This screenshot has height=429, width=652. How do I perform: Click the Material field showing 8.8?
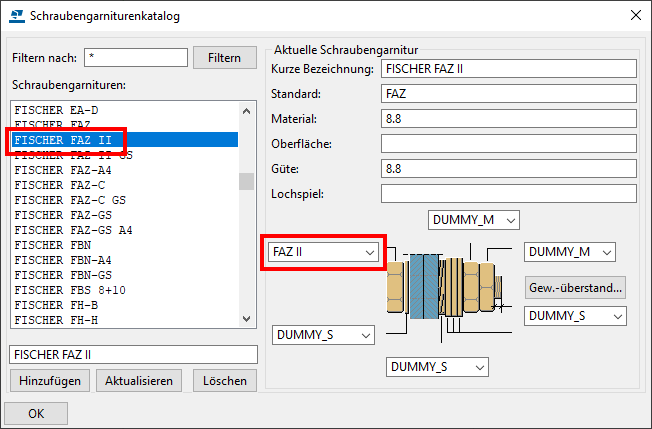point(509,118)
